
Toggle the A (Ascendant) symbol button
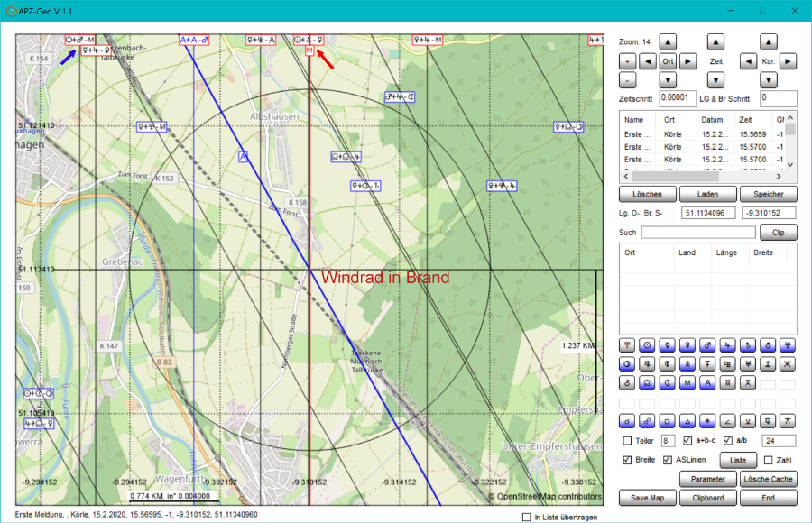coord(708,383)
